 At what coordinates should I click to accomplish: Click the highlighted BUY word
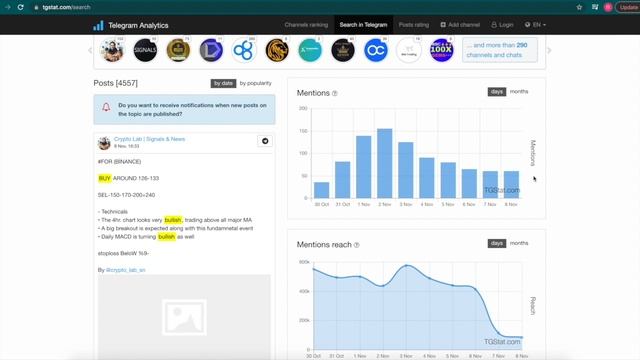pos(104,178)
